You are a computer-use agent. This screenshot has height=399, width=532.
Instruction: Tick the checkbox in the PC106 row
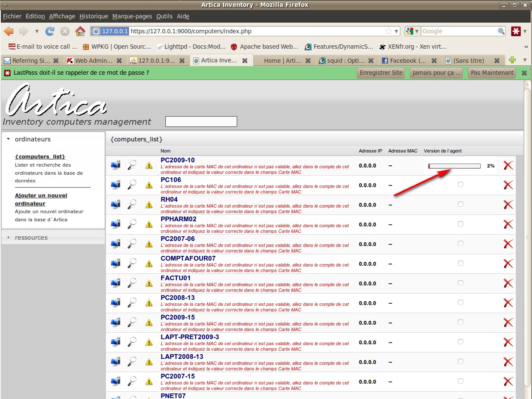(x=460, y=185)
